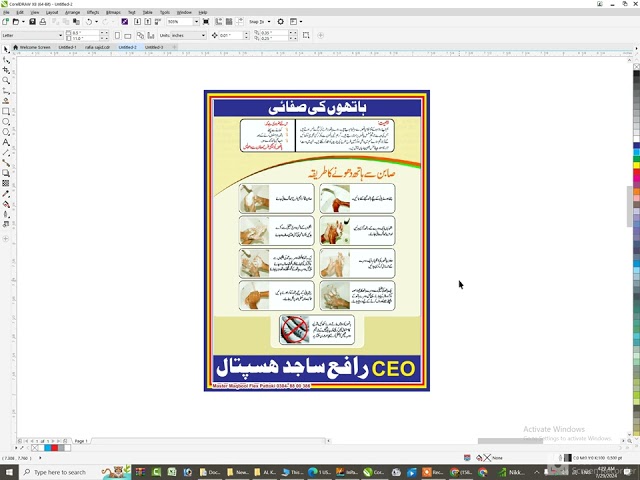Select the Drop Shadow tool

[x=6, y=173]
